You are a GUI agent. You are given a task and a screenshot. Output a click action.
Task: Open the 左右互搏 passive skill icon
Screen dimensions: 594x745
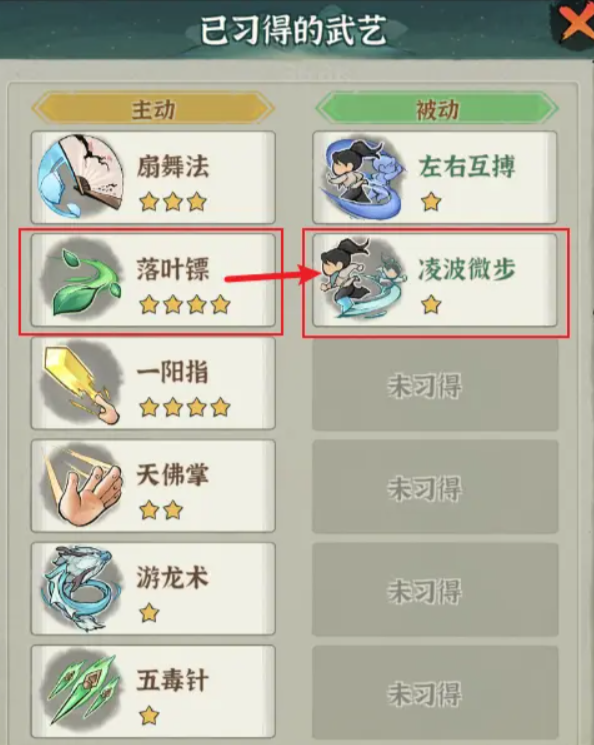[362, 178]
